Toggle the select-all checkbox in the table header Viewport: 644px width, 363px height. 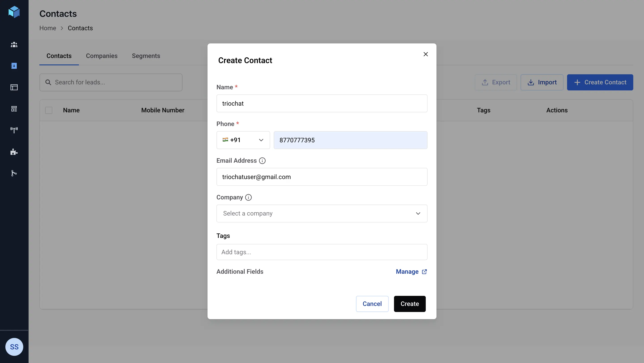click(x=49, y=110)
